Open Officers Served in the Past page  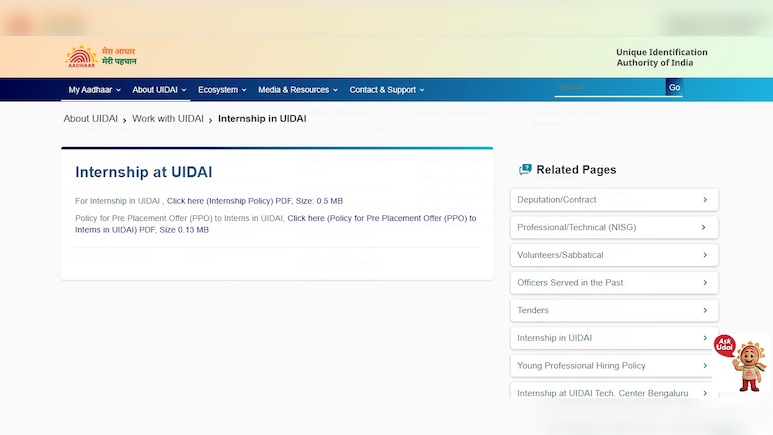tap(614, 283)
